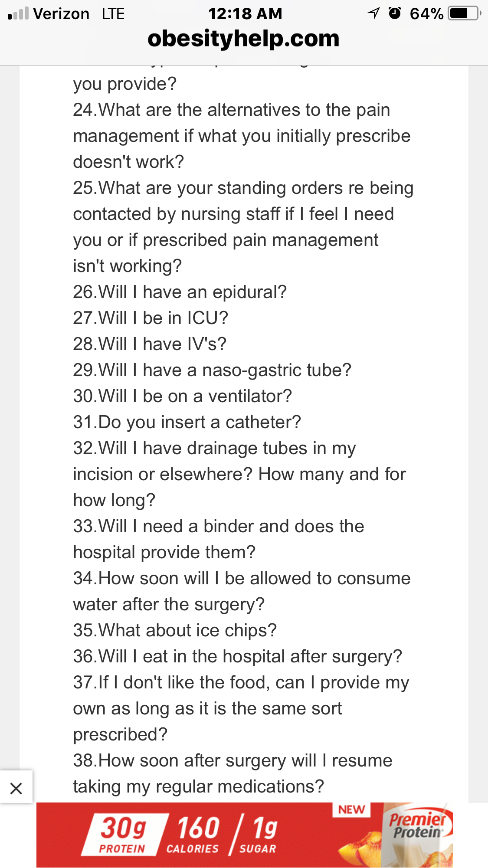This screenshot has height=868, width=488.
Task: Tap the Verizon carrier label
Action: [61, 14]
